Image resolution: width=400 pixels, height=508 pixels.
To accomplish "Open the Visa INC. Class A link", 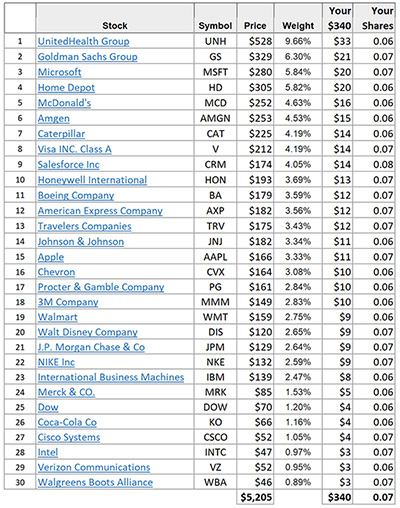I will pos(74,149).
